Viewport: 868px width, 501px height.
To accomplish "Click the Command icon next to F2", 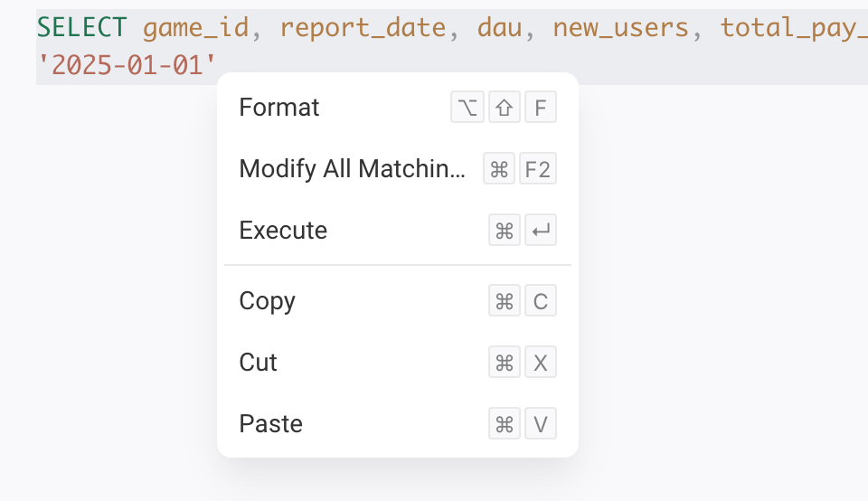I will click(499, 169).
